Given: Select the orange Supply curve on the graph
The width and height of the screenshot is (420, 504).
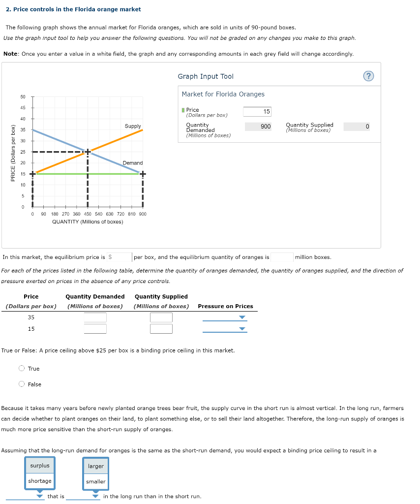Looking at the screenshot, I should point(113,143).
